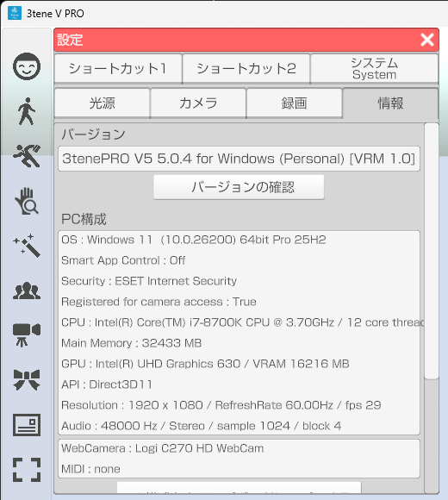Toggle fullscreen with the corner brackets icon

27,470
